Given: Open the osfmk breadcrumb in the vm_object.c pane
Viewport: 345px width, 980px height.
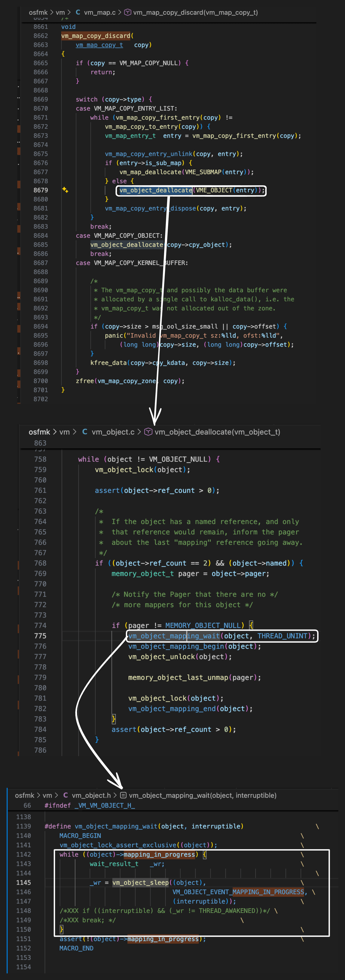Looking at the screenshot, I should pos(40,432).
